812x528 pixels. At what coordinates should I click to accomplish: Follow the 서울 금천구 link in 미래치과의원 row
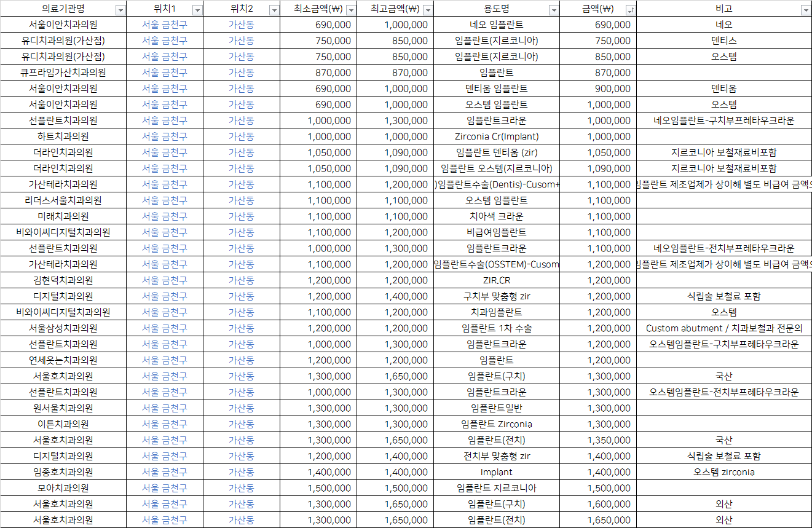point(165,216)
